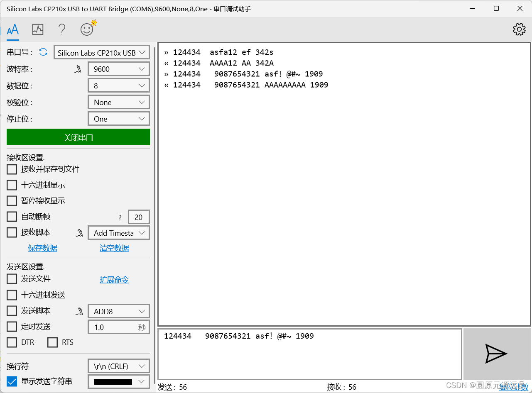Enable 自动断帧 checkbox
Image resolution: width=532 pixels, height=393 pixels.
pyautogui.click(x=12, y=217)
